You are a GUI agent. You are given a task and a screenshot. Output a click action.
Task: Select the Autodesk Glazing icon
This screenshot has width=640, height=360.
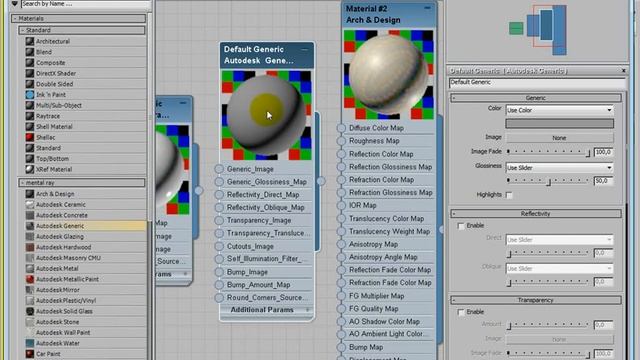coord(30,236)
